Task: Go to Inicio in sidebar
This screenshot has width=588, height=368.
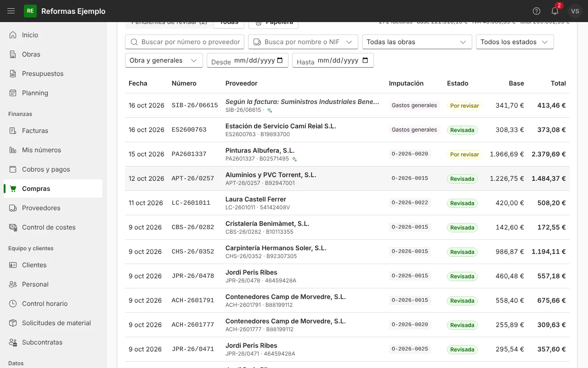Action: point(53,35)
